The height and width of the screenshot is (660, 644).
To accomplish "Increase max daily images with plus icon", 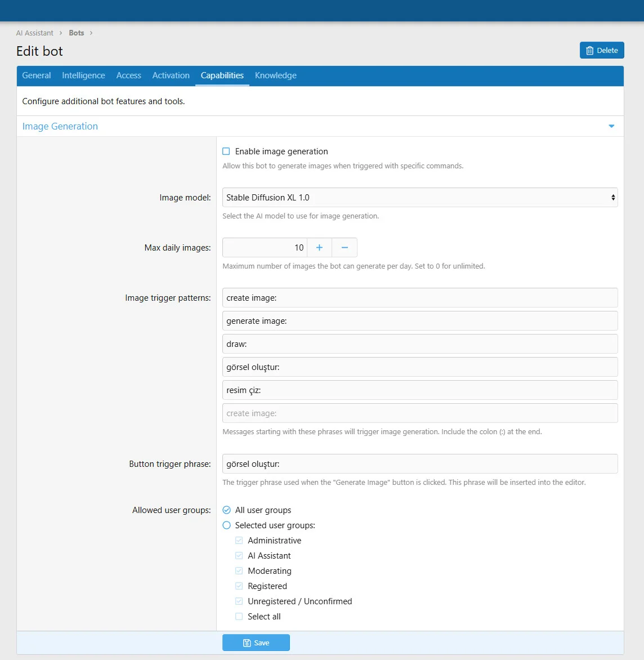I will (319, 248).
